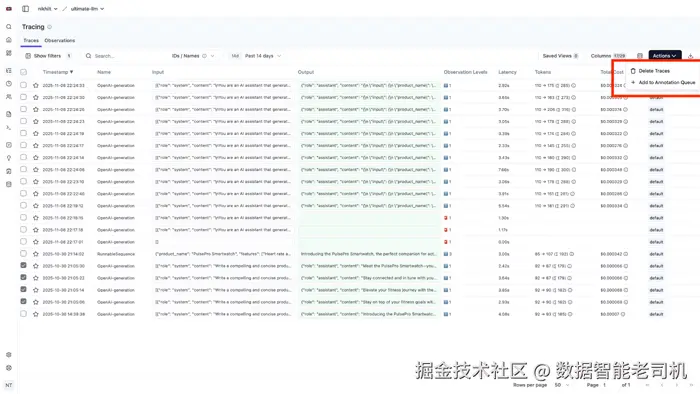Uncheck the 2025-10-30 21:05:06 trace checkbox
This screenshot has height=394, width=700.
[24, 302]
